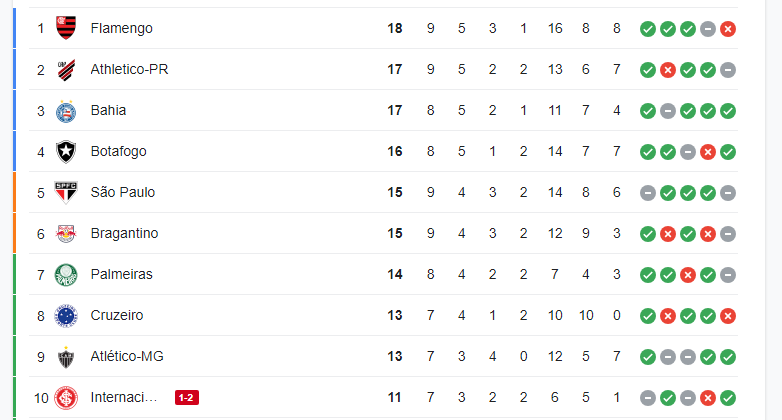This screenshot has width=782, height=420.
Task: Click the Palmeiras green crest
Action: (66, 275)
